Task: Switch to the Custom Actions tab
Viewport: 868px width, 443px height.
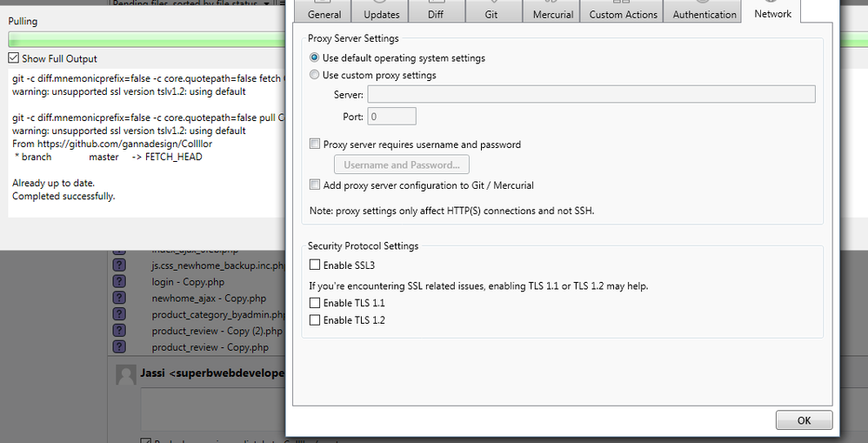Action: pos(624,12)
